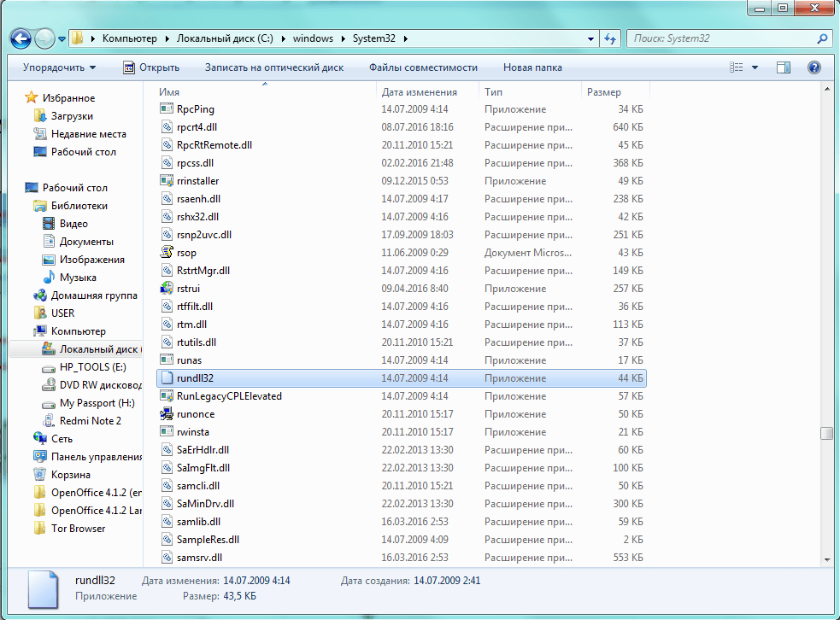Open address bar history dropdown arrow
This screenshot has width=840, height=620.
(x=590, y=38)
